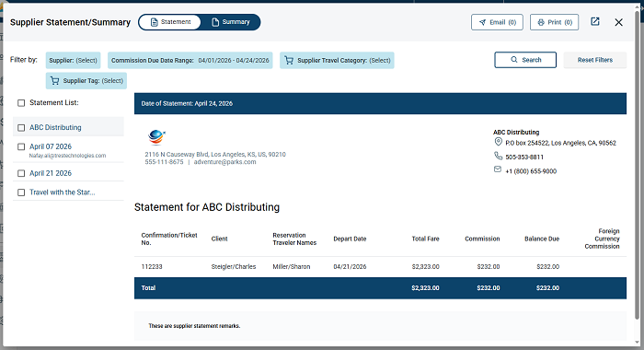Open statement in new window icon
The image size is (644, 350).
click(595, 22)
